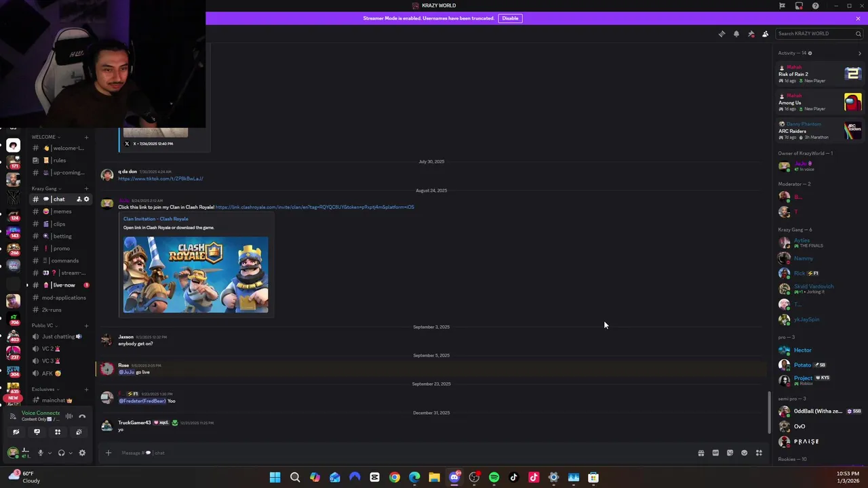Disable Streamer Mode via banner button
Viewport: 868px width, 488px height.
[510, 18]
